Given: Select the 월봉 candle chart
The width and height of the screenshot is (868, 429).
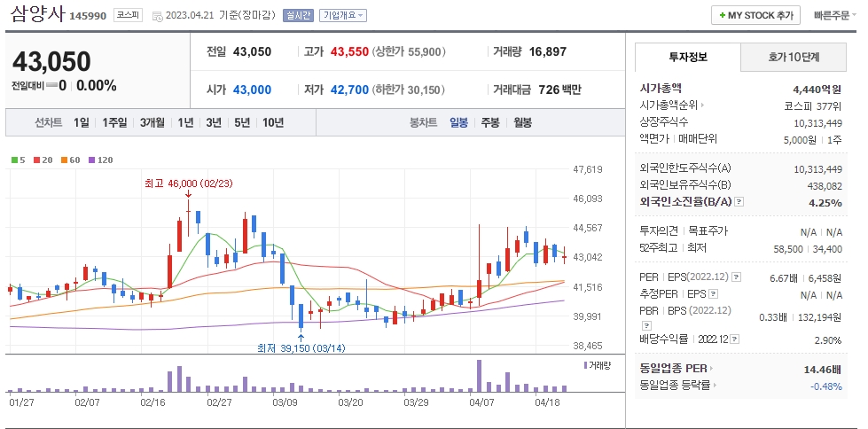Looking at the screenshot, I should 522,122.
